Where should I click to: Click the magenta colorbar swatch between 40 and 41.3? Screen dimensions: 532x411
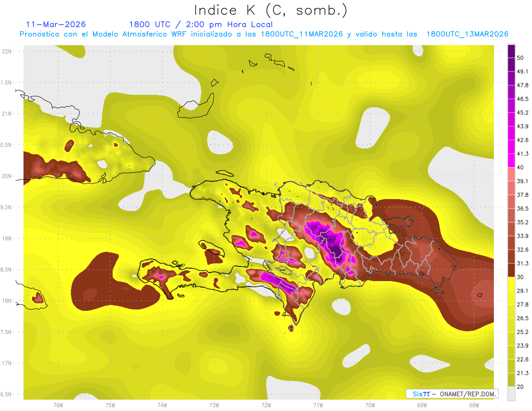[x=511, y=160]
